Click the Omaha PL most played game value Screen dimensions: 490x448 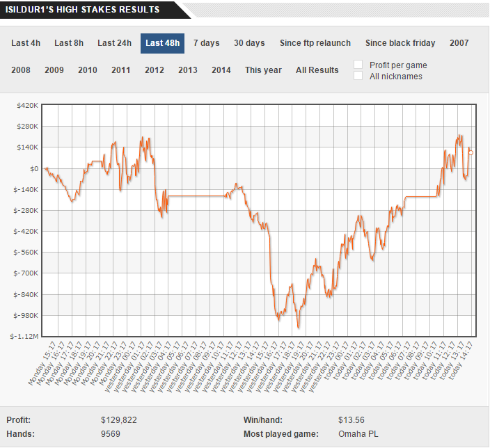pos(358,434)
